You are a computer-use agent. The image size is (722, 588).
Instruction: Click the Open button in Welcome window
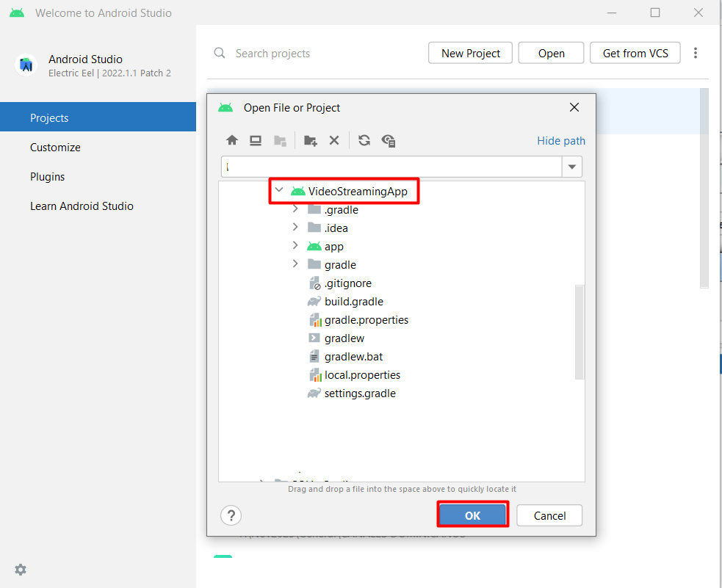[x=551, y=53]
